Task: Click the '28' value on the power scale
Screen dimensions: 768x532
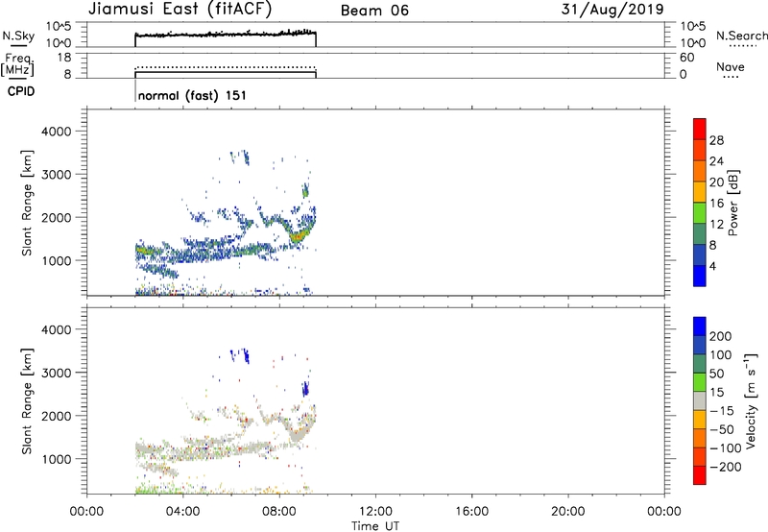Action: (716, 140)
